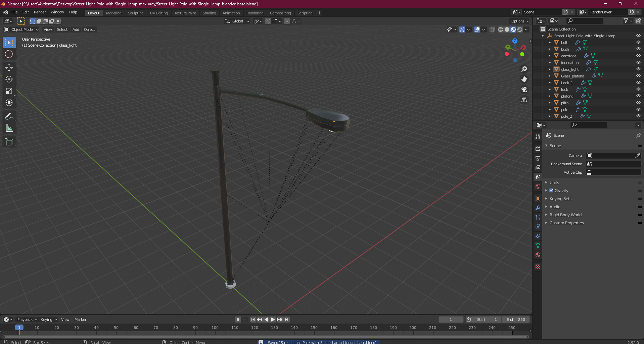Click the Keying button in timeline
644x344 pixels.
click(48, 320)
